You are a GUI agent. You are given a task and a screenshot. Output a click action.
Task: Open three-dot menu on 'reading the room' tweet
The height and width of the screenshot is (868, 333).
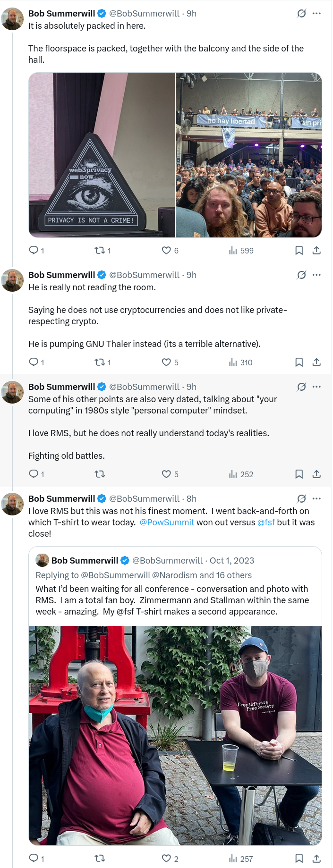tap(316, 275)
